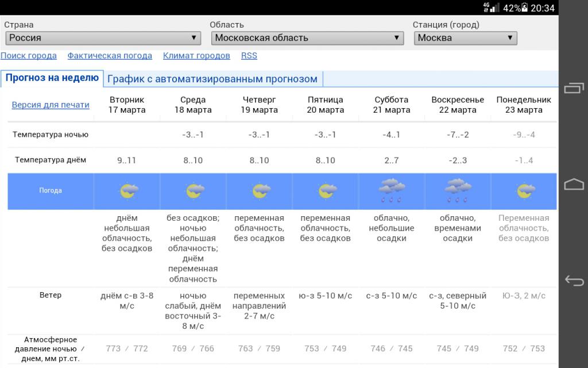Tap the Среда 18 марта column header
588x368 pixels.
coord(193,105)
